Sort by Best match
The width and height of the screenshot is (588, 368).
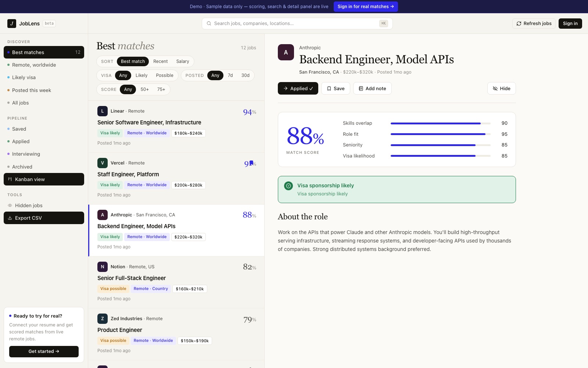[133, 61]
